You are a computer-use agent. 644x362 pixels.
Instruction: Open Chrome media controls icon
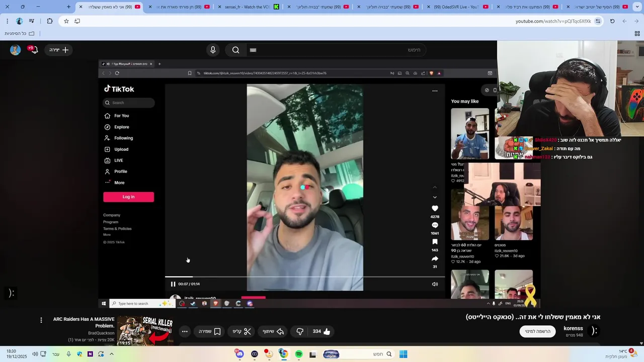[32, 21]
